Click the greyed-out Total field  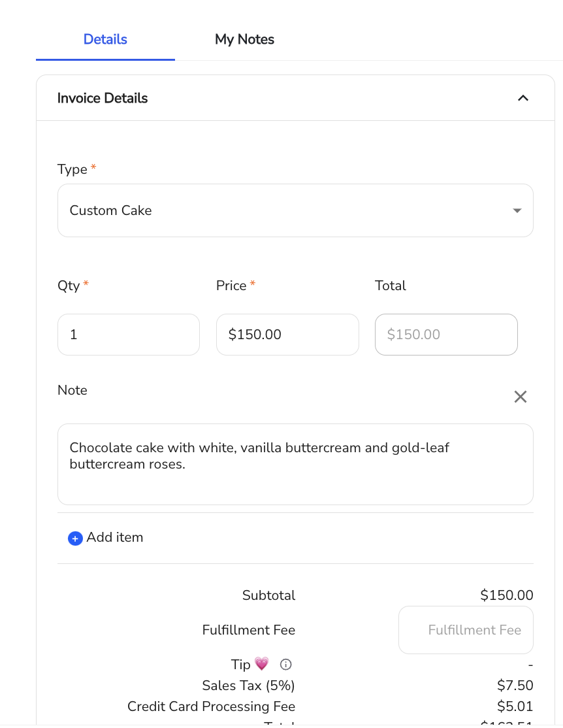[x=446, y=335]
